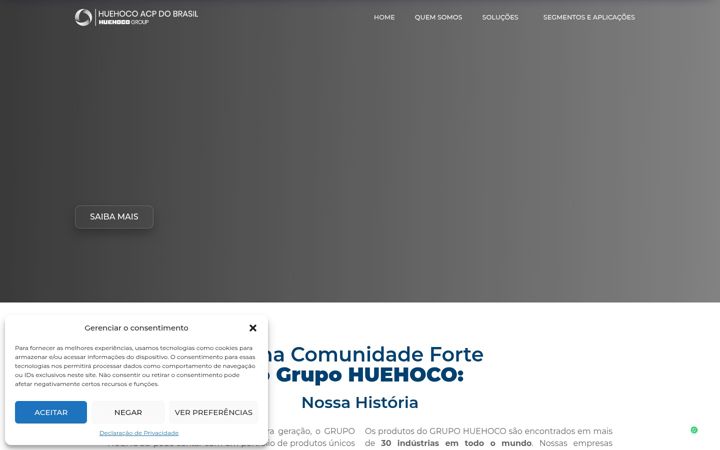This screenshot has width=720, height=450.
Task: Click the 'Gerenciar o consentimento' dialog title
Action: point(136,328)
